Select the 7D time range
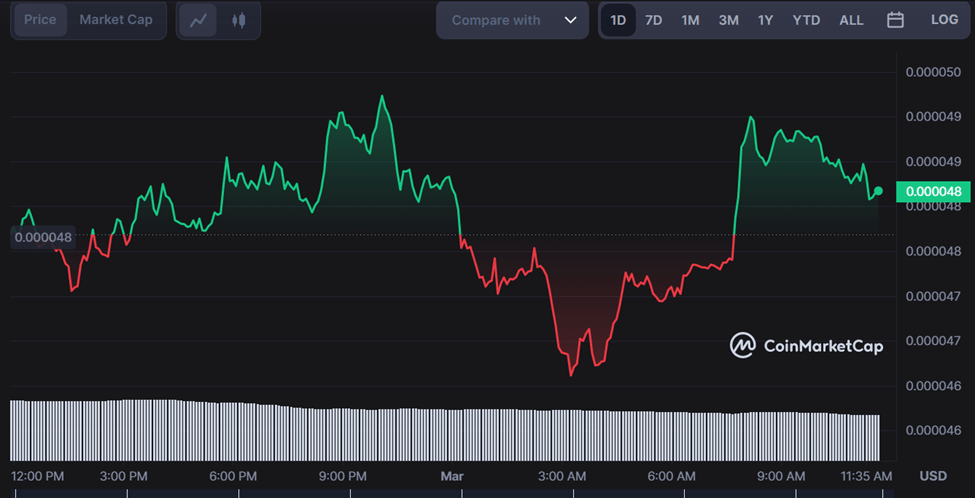The height and width of the screenshot is (498, 975). 654,20
